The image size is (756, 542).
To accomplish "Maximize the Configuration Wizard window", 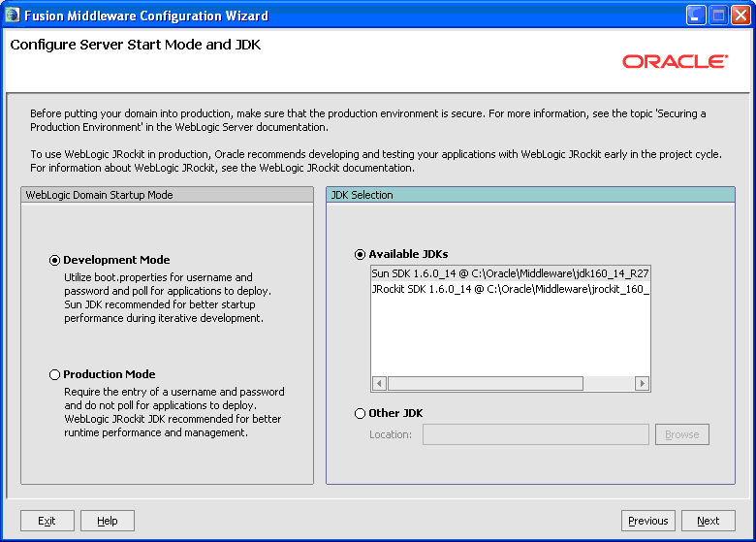I will 718,16.
